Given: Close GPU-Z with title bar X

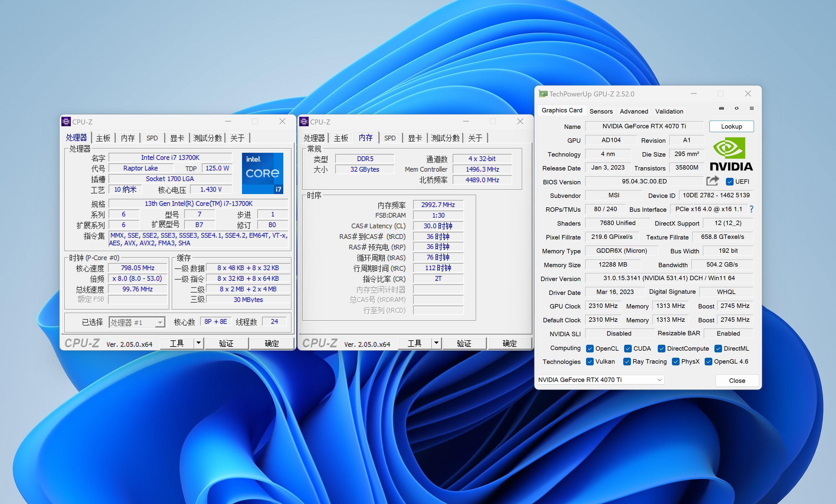Looking at the screenshot, I should [x=748, y=93].
